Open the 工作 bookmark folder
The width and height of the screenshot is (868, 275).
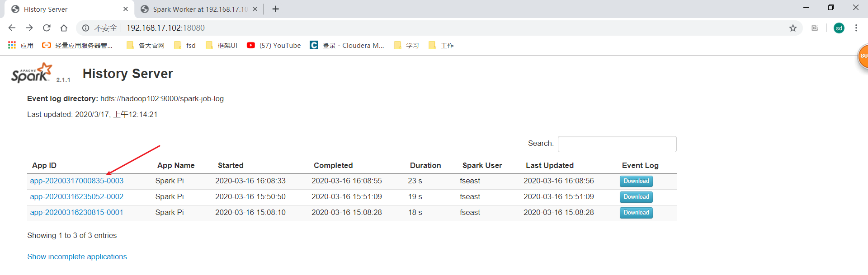(x=441, y=46)
